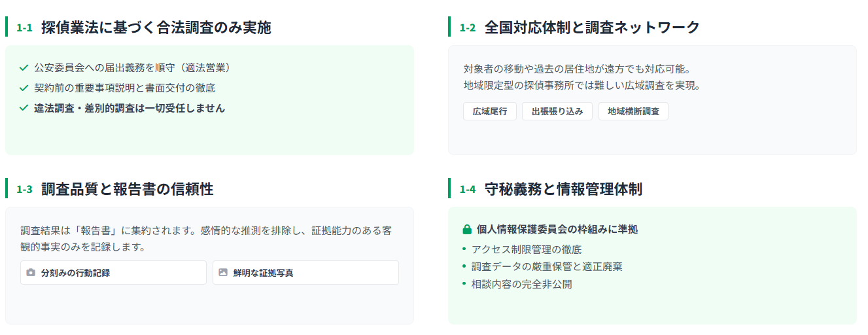Image resolution: width=868 pixels, height=335 pixels.
Task: Click the 調査データの厳重保管と適正廃棄 item
Action: (547, 266)
